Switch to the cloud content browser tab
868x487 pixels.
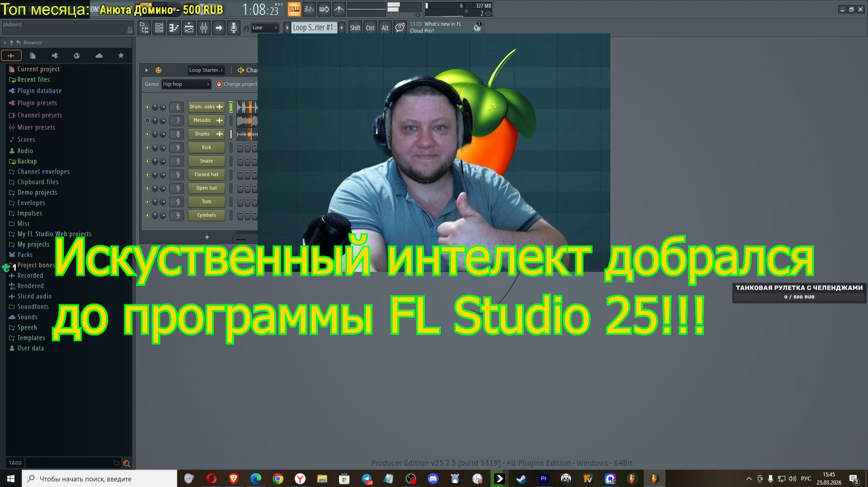coord(99,56)
